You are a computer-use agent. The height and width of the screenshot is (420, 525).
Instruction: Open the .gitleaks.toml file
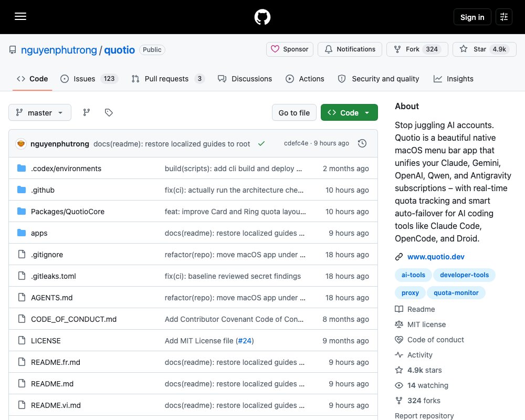coord(53,276)
